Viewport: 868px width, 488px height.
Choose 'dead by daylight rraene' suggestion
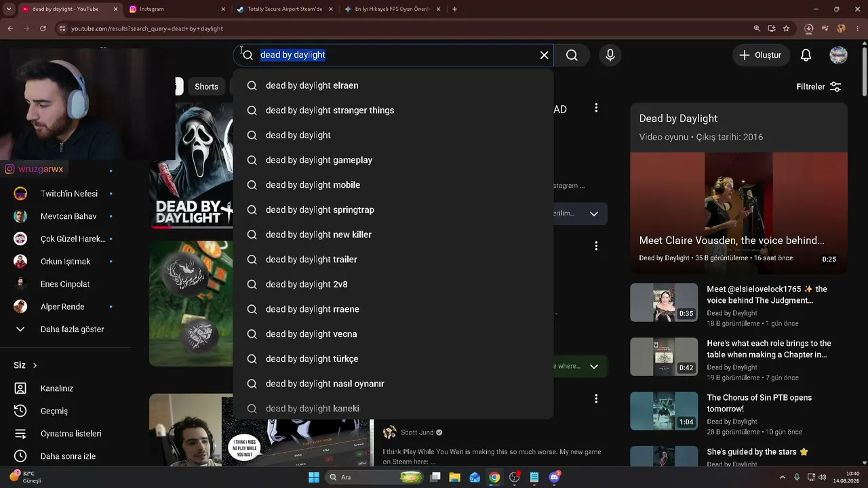(393, 309)
